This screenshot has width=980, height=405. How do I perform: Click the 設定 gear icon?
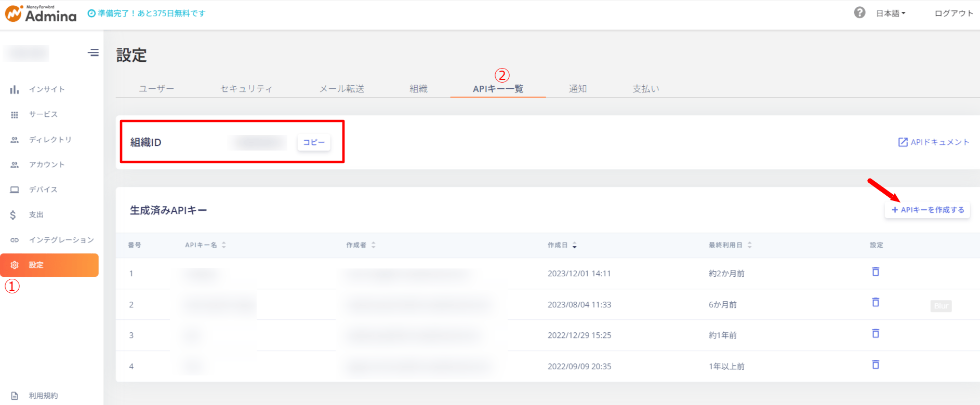tap(15, 265)
